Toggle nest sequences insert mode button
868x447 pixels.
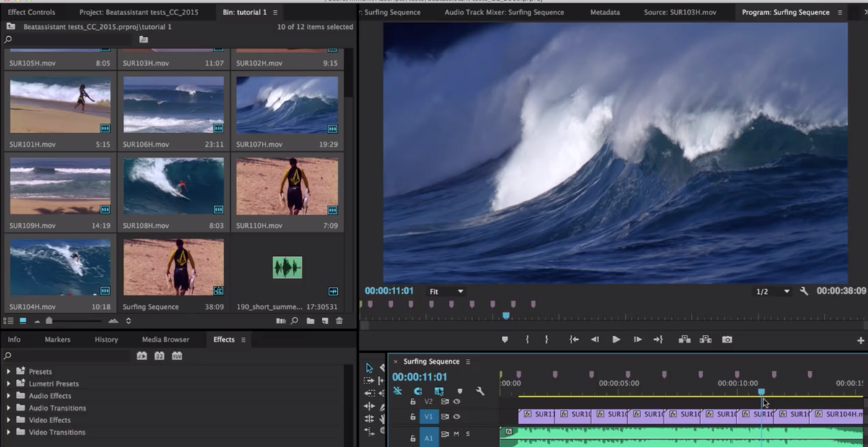coord(397,391)
